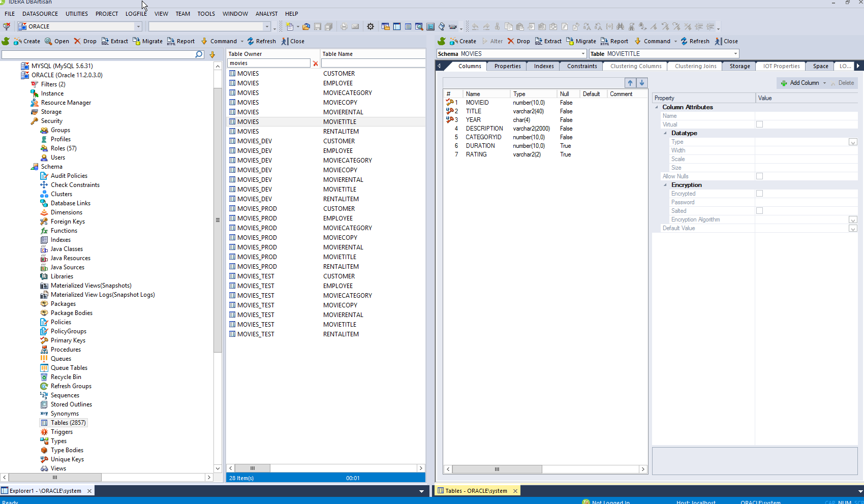Click Migrate in the Tables editor toolbar

coord(581,41)
